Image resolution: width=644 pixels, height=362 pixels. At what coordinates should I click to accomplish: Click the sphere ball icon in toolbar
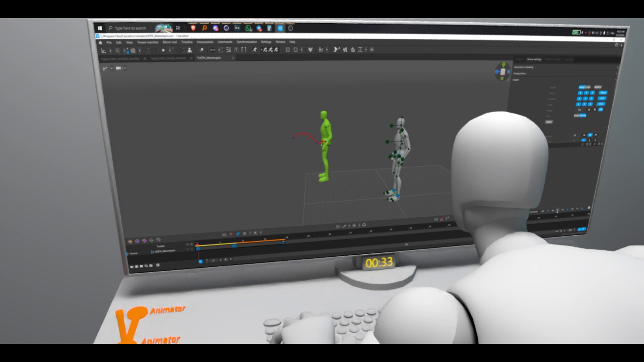[x=133, y=51]
